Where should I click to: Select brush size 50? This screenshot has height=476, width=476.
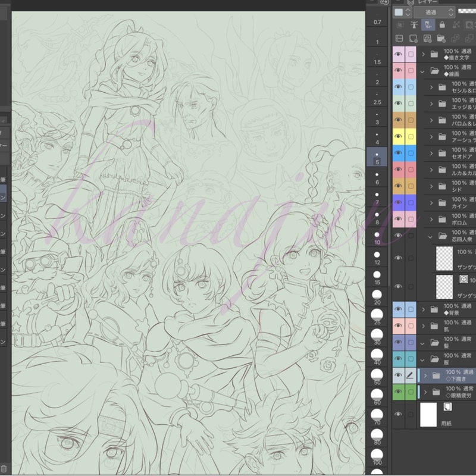tap(377, 378)
